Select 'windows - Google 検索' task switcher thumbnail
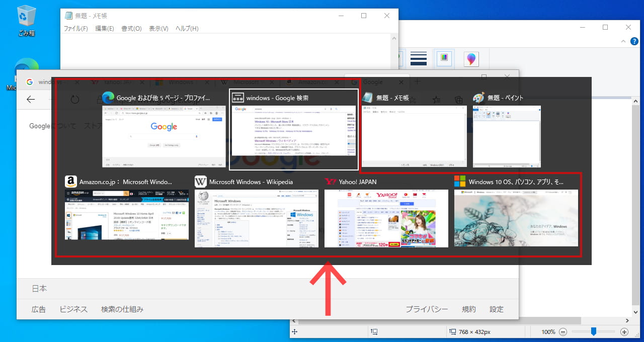 click(x=294, y=130)
